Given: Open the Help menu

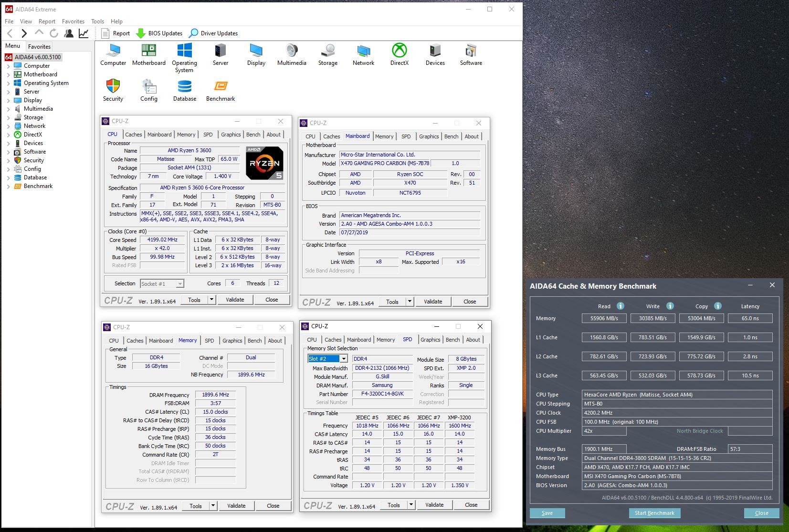Looking at the screenshot, I should pos(116,21).
